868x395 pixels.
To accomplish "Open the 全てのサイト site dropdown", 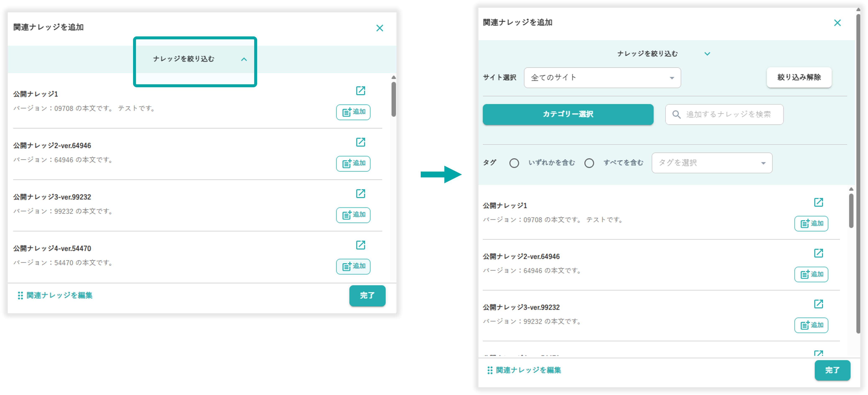I will click(x=602, y=78).
